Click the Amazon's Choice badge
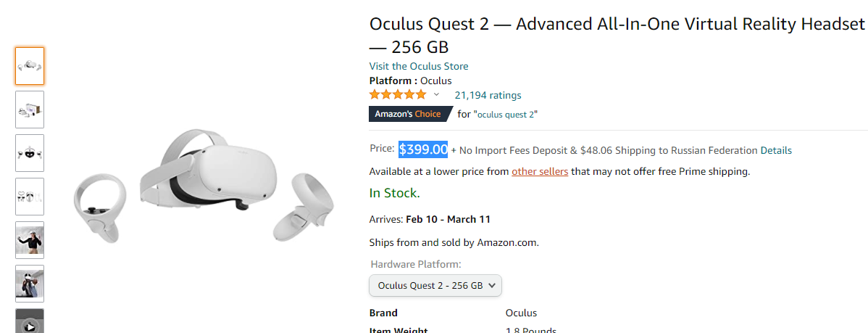This screenshot has width=868, height=333. click(408, 114)
